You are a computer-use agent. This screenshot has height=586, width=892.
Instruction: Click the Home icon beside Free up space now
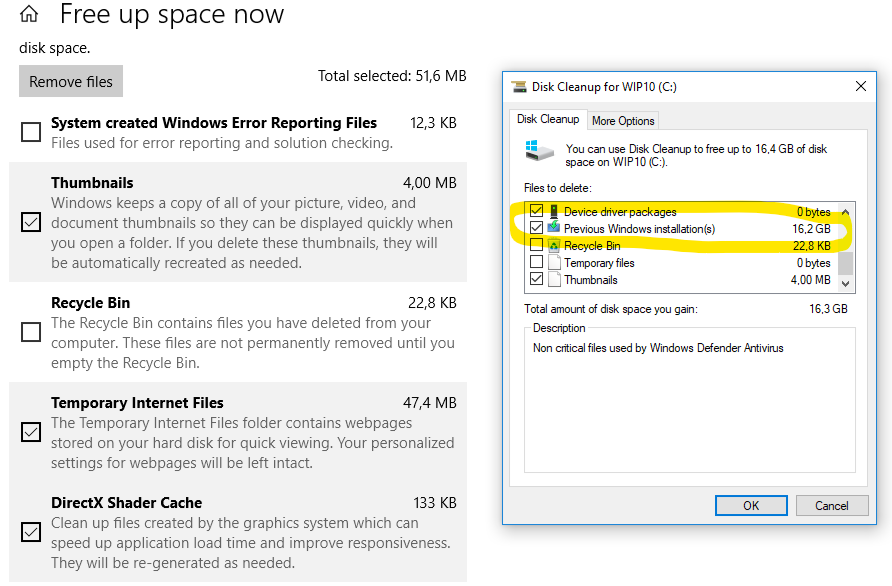coord(29,14)
